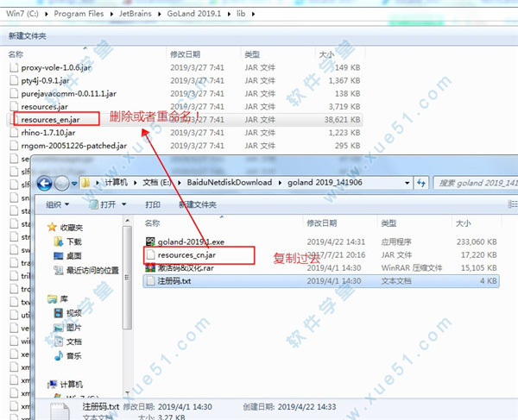518x420 pixels.
Task: Sort lib window by 名称 column
Action: pos(16,54)
